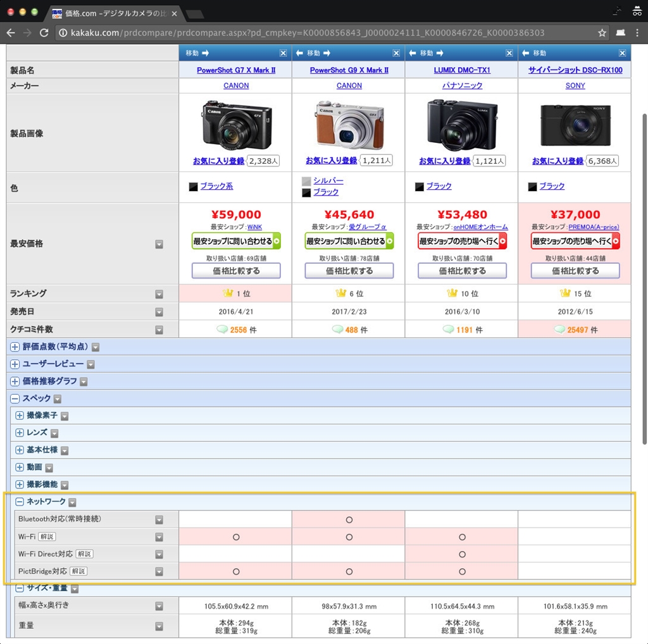Click the release date 2012/6/15
648x644 pixels.
pyautogui.click(x=575, y=311)
